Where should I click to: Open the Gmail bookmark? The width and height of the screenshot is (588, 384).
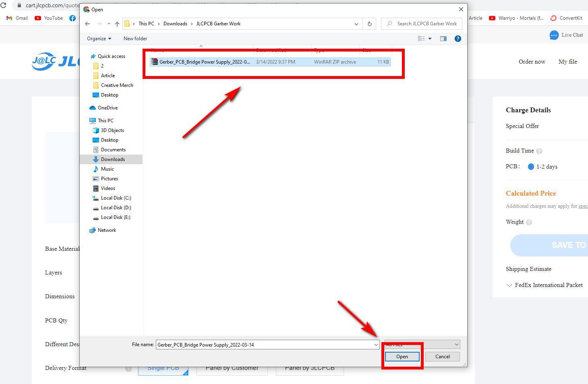(x=17, y=18)
